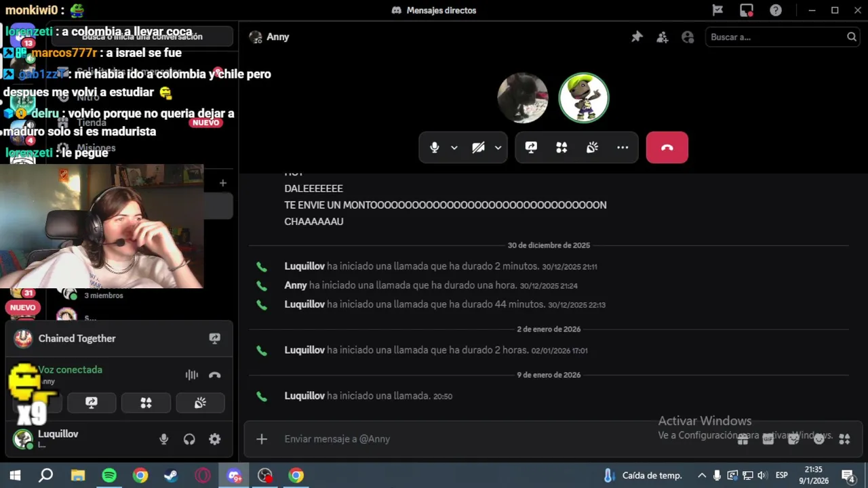Viewport: 868px width, 488px height.
Task: Show hidden system tray icons arrow
Action: [702, 475]
